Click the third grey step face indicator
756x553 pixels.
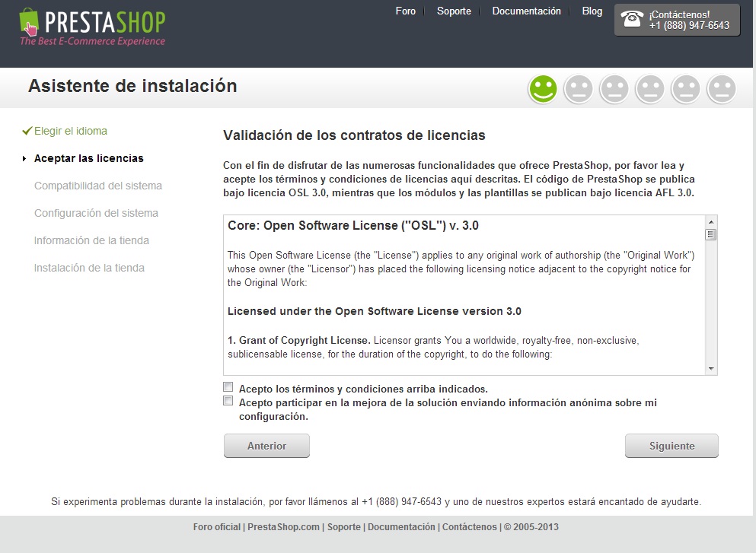coord(614,89)
